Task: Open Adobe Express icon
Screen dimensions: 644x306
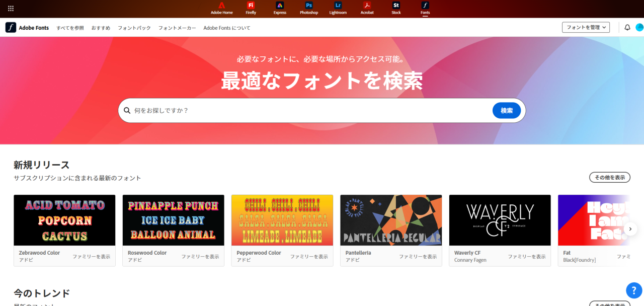Action: [280, 9]
